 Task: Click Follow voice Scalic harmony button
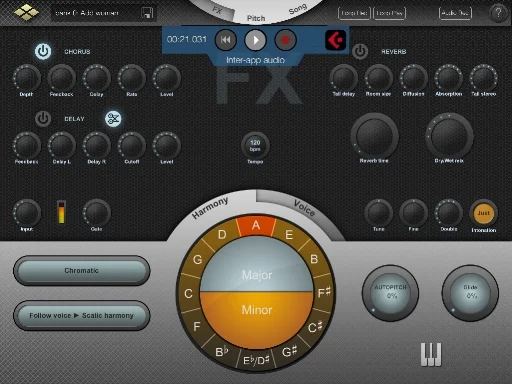(x=82, y=315)
